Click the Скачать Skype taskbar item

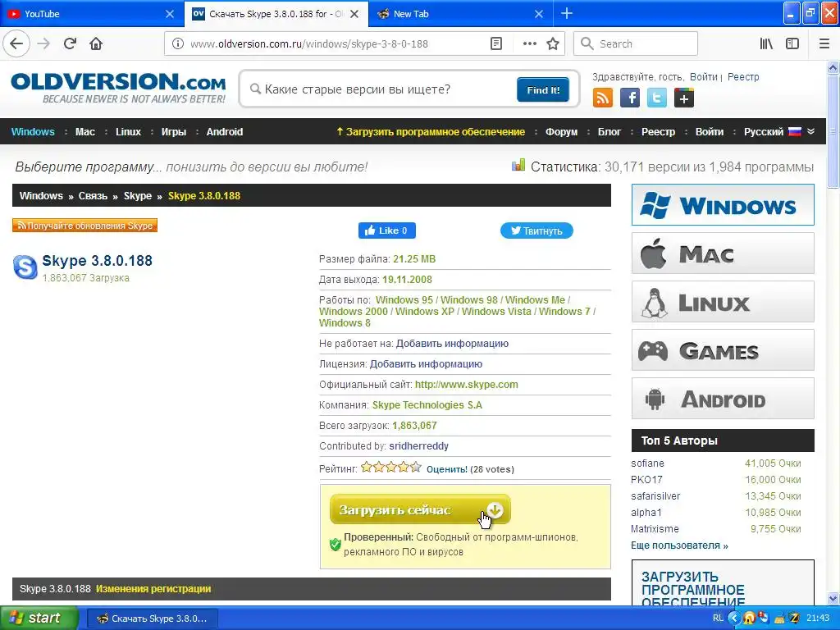(153, 619)
